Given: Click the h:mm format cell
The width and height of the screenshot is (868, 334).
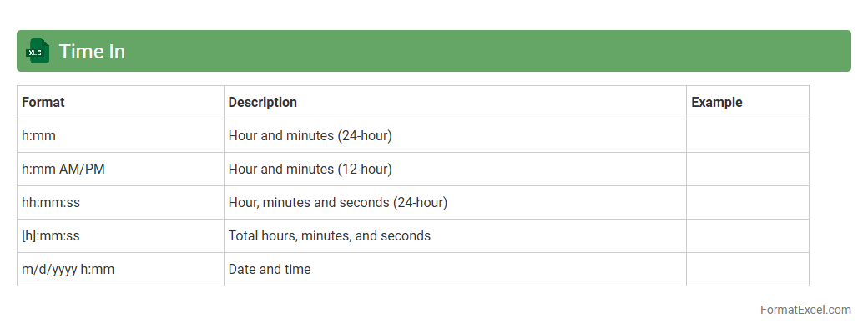Looking at the screenshot, I should coord(39,136).
